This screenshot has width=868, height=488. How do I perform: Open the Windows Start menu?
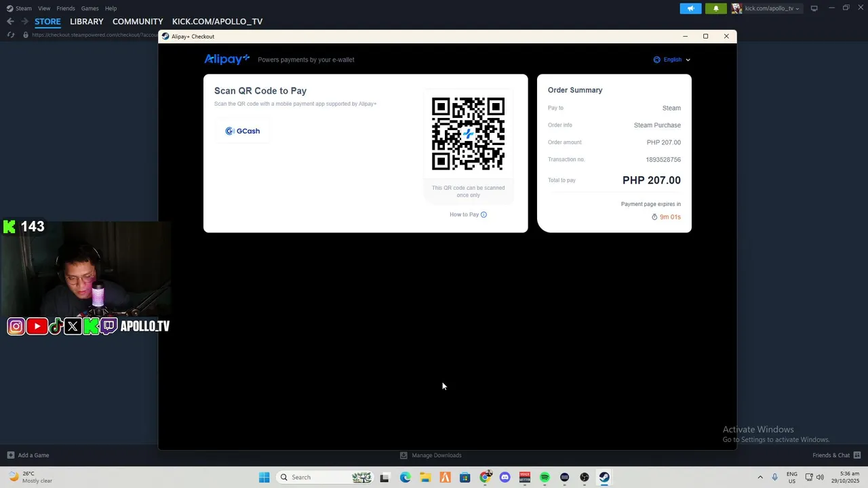point(264,477)
